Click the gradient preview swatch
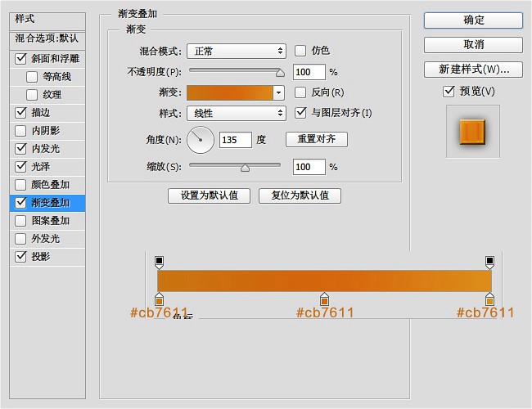532x409 pixels. point(230,92)
